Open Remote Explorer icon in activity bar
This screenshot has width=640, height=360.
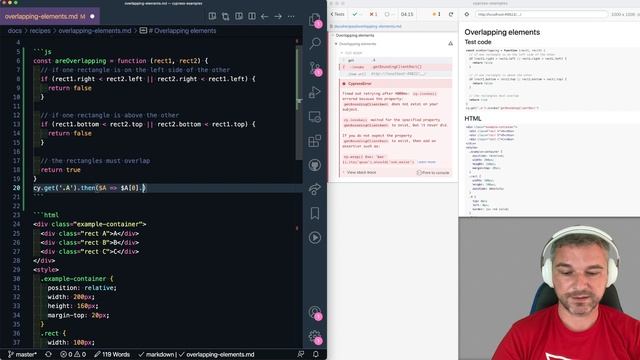coord(315,117)
